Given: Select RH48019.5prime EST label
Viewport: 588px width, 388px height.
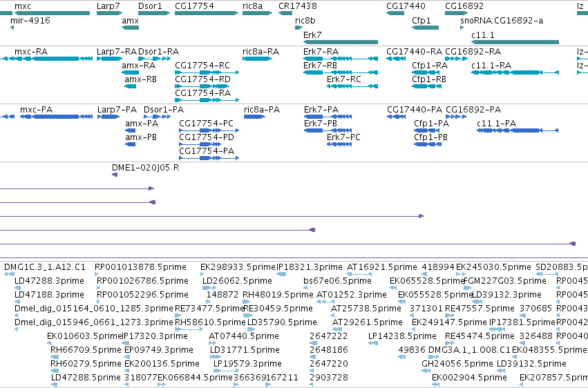Looking at the screenshot, I should click(278, 295).
